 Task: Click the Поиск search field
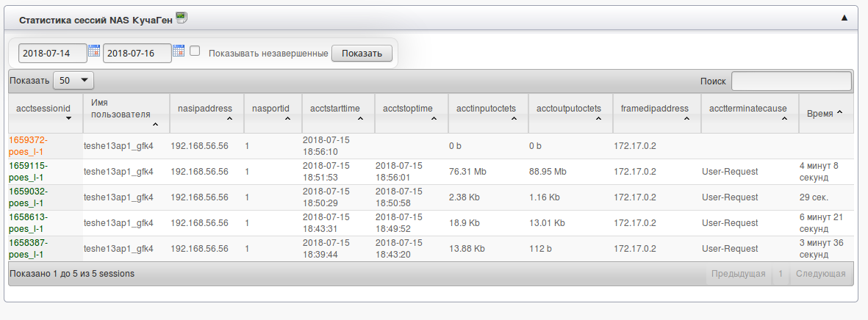(x=791, y=81)
